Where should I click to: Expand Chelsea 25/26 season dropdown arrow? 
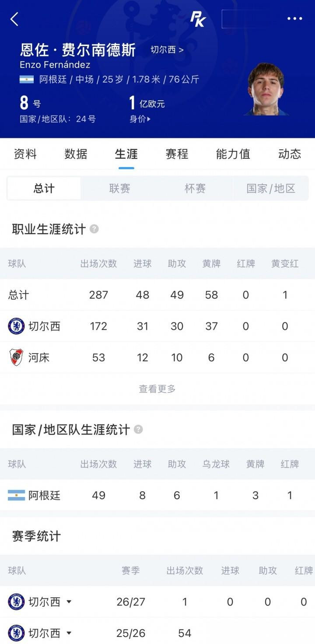click(x=69, y=633)
